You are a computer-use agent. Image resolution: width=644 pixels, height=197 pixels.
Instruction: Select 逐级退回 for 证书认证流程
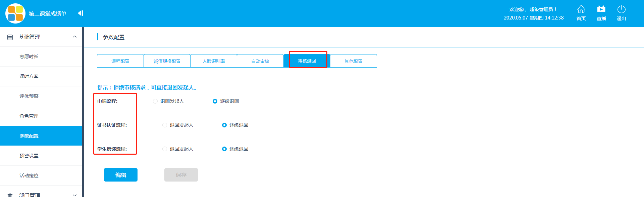[224, 125]
